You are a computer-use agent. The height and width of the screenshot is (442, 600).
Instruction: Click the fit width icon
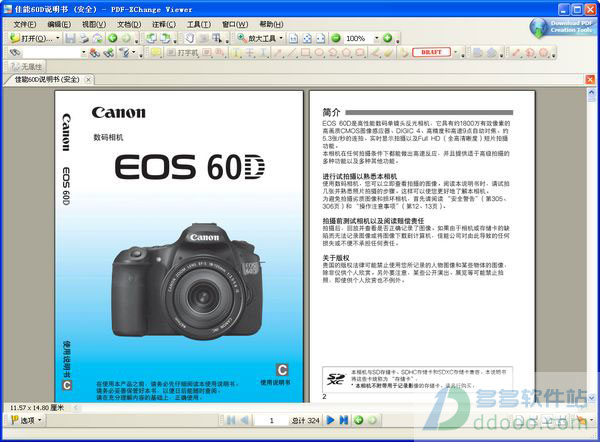[321, 38]
